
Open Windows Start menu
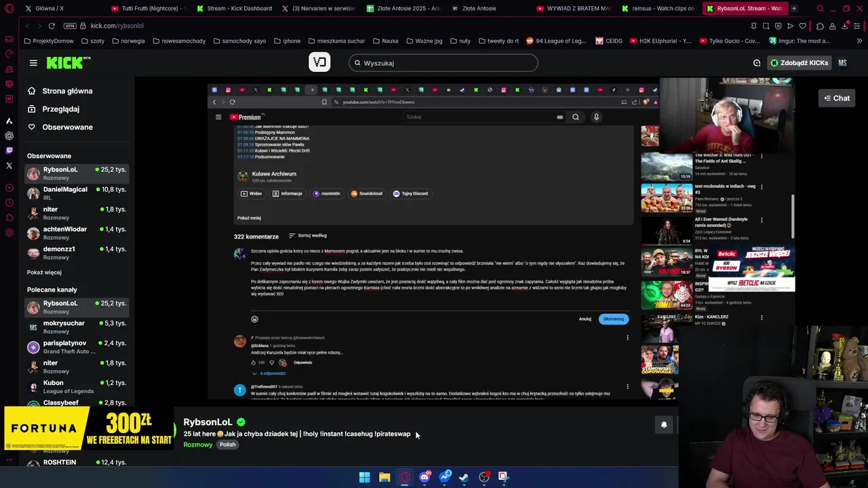364,477
